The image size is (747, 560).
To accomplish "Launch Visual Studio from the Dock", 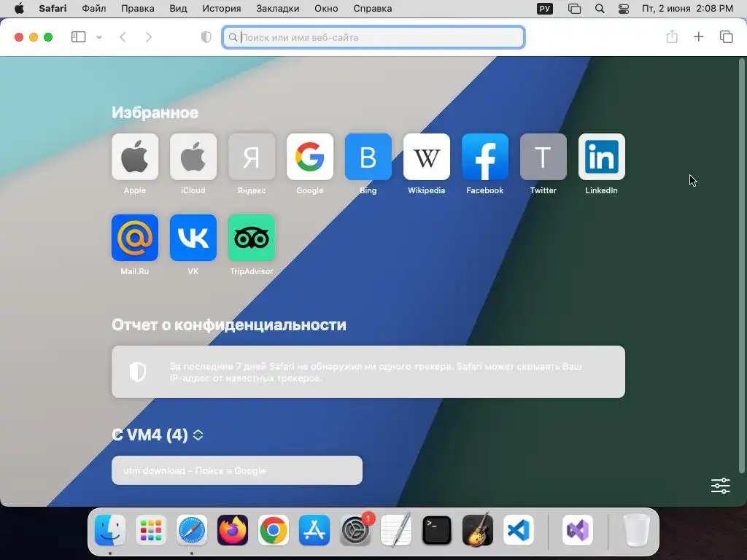I will (578, 530).
